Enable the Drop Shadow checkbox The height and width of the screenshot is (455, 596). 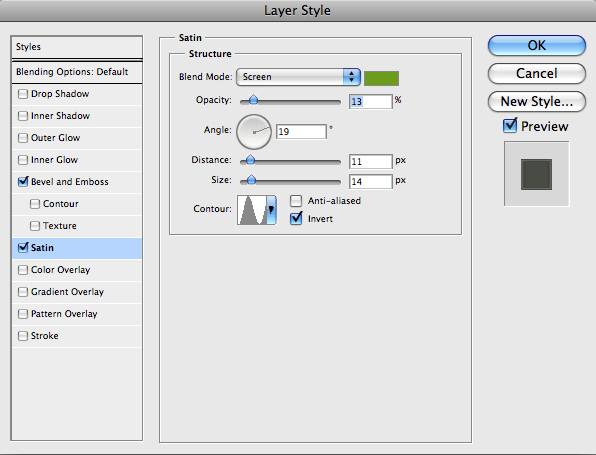tap(23, 94)
